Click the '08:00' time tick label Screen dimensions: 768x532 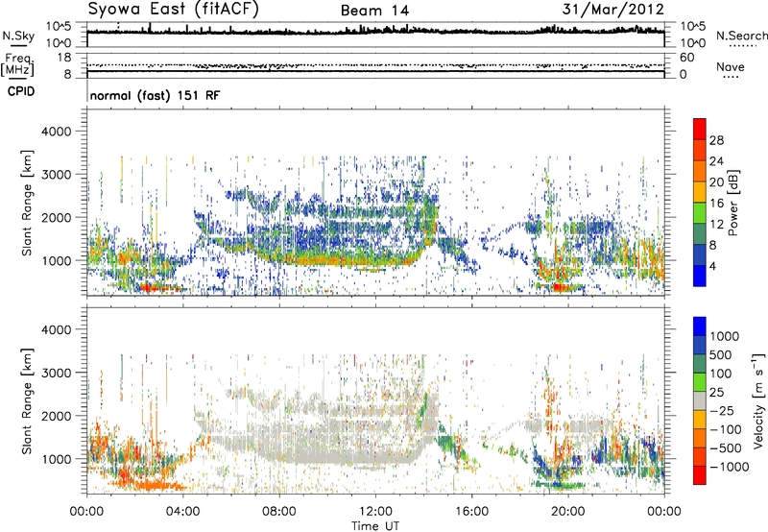coord(279,512)
